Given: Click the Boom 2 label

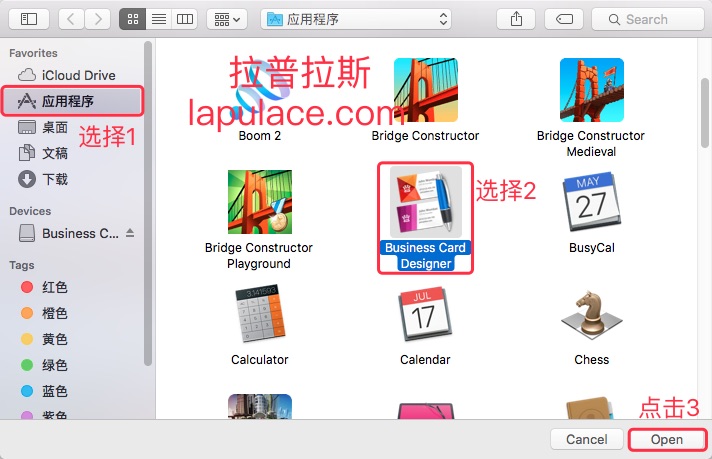Looking at the screenshot, I should tap(260, 136).
